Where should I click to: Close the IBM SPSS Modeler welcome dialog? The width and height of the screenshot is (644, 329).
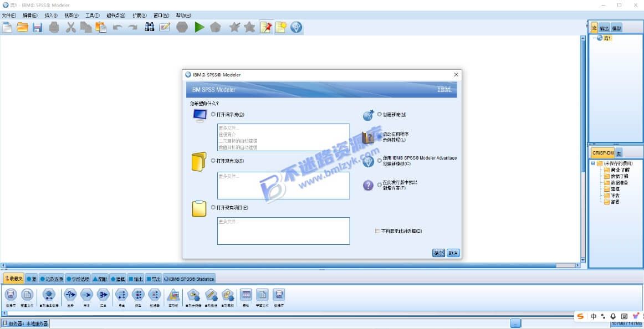[x=456, y=75]
